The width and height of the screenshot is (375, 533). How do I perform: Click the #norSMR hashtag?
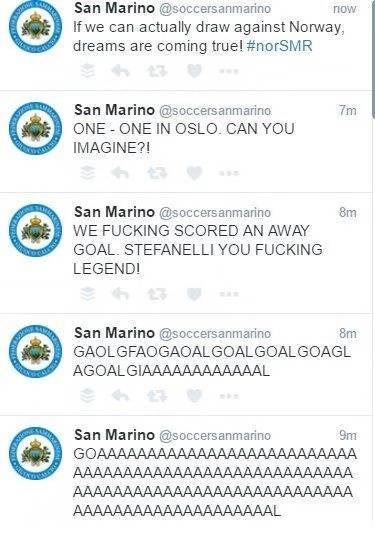click(x=279, y=46)
